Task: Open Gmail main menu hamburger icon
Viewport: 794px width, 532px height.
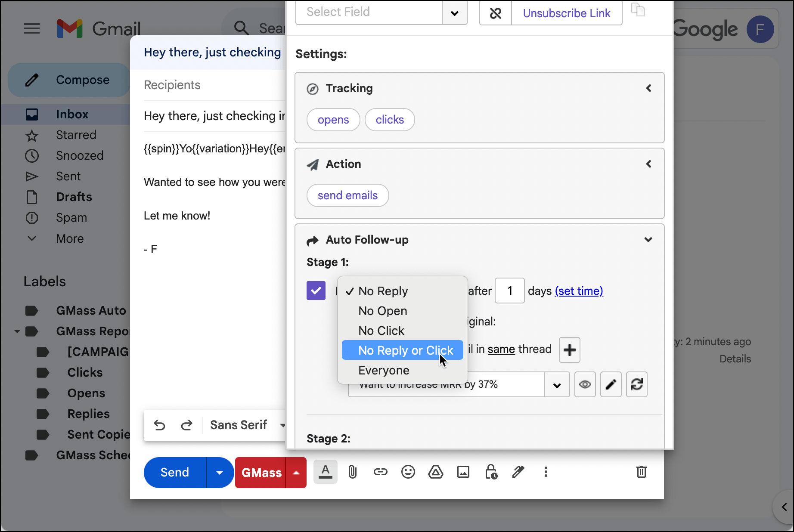Action: click(32, 29)
